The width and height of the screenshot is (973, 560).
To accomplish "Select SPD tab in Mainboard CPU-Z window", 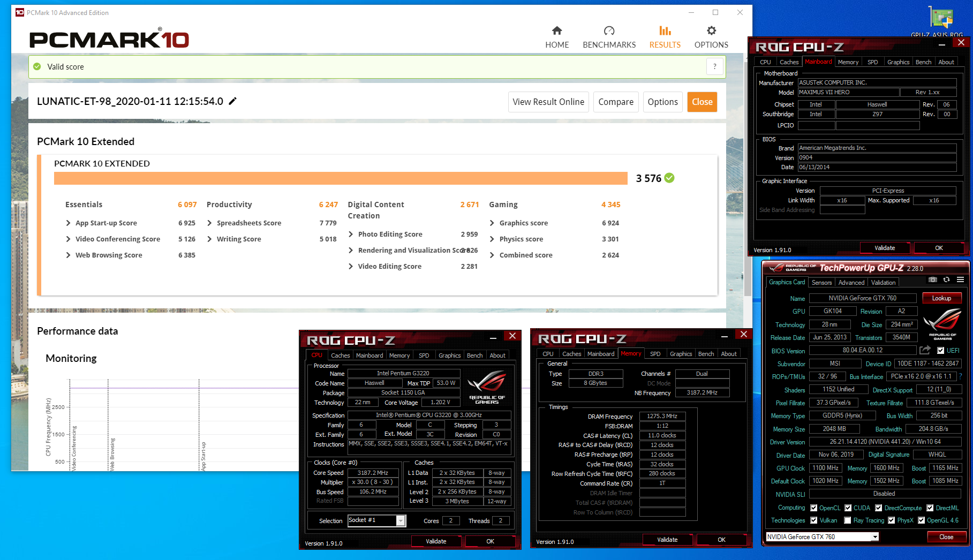I will pyautogui.click(x=872, y=62).
